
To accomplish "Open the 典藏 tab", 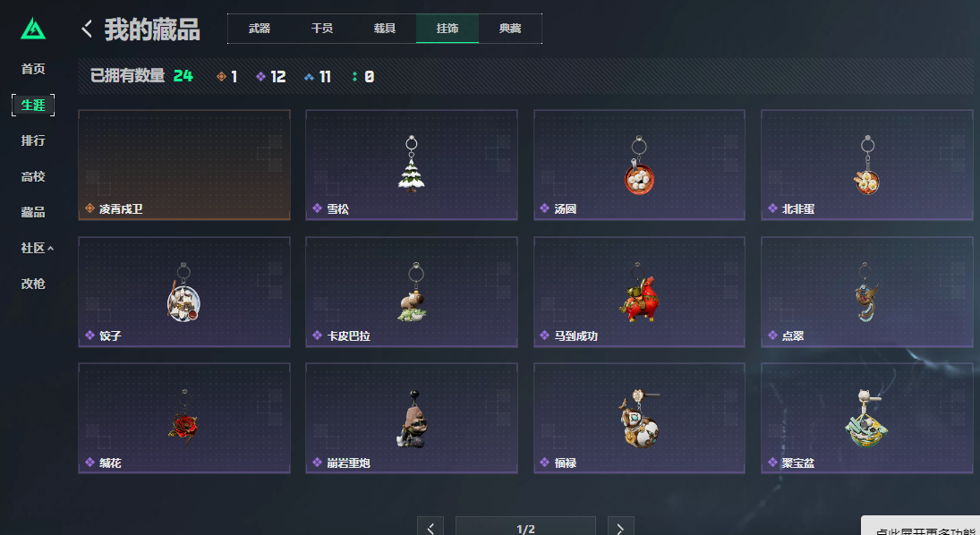I will pos(510,29).
